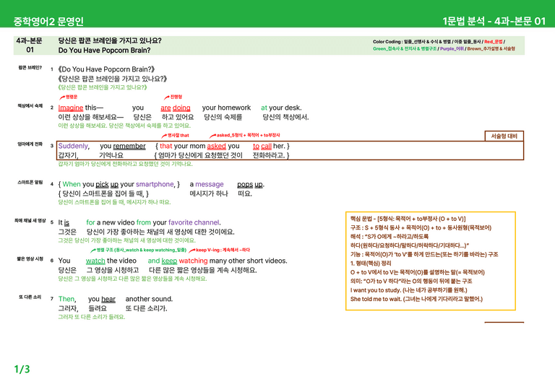Image resolution: width=555 pixels, height=392 pixels.
Task: Click the green translation '그러자 또 다른 소리가 들려요.'
Action: click(92, 317)
